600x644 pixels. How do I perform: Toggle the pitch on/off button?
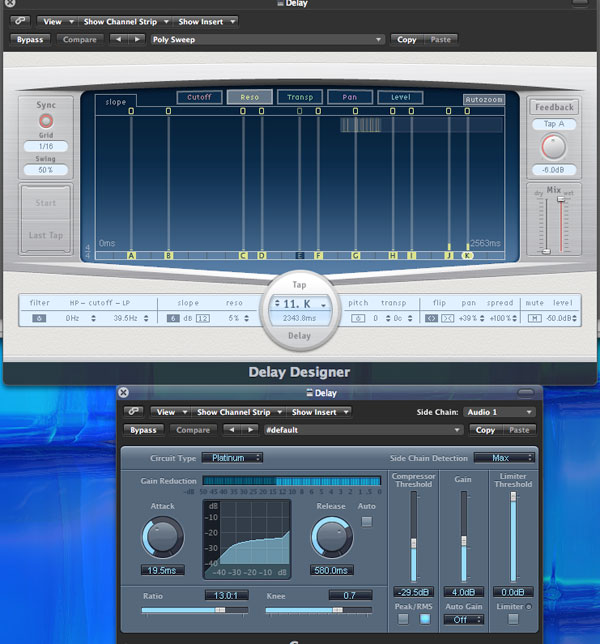coord(358,318)
